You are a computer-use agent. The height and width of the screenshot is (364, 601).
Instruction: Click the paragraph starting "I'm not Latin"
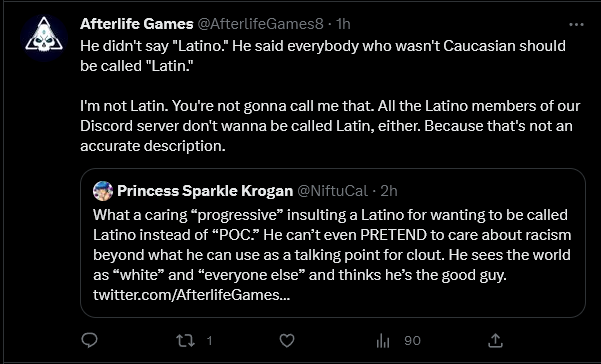tap(330, 126)
